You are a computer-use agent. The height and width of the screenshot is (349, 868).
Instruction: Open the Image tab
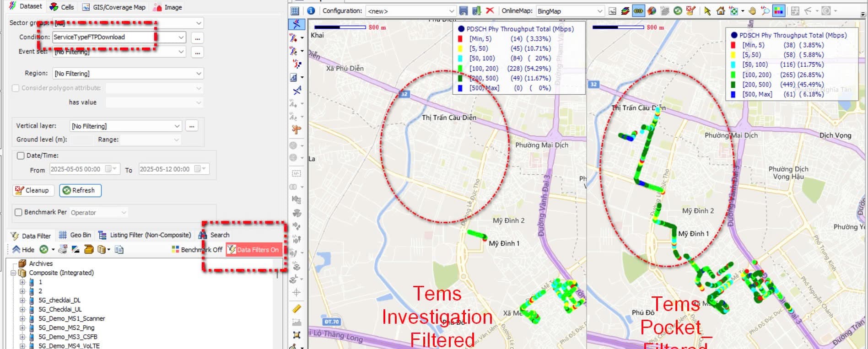[x=168, y=7]
